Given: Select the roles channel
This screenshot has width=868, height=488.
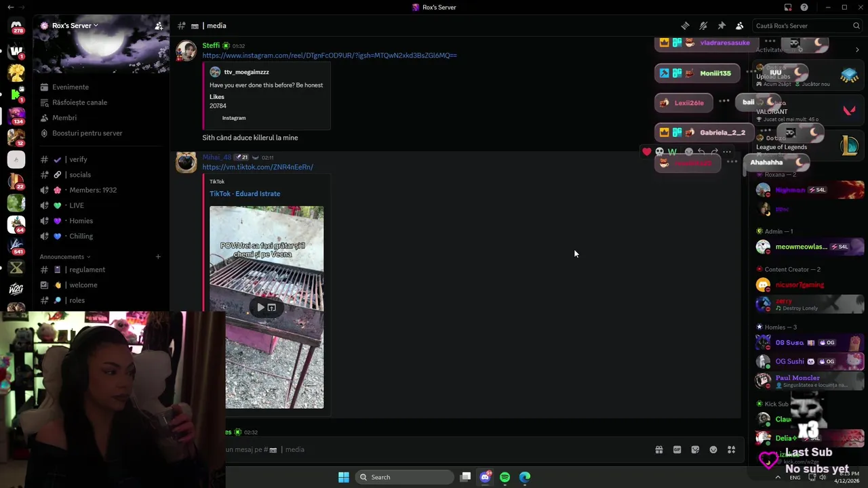Looking at the screenshot, I should [101, 300].
